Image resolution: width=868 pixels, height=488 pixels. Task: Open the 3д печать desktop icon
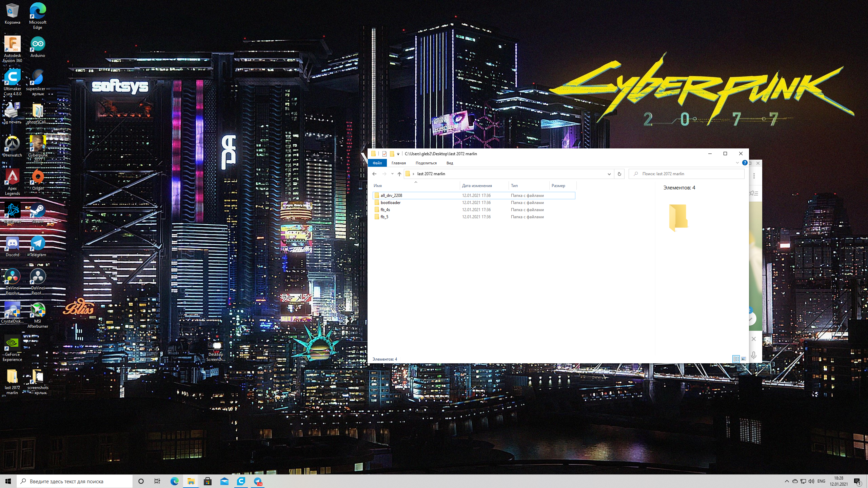(12, 113)
